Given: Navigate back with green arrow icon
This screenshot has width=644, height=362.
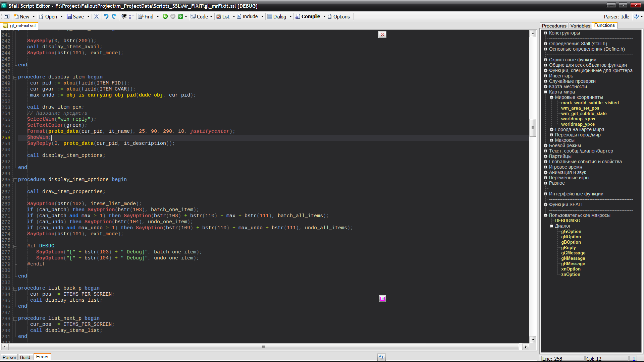Looking at the screenshot, I should tap(165, 16).
